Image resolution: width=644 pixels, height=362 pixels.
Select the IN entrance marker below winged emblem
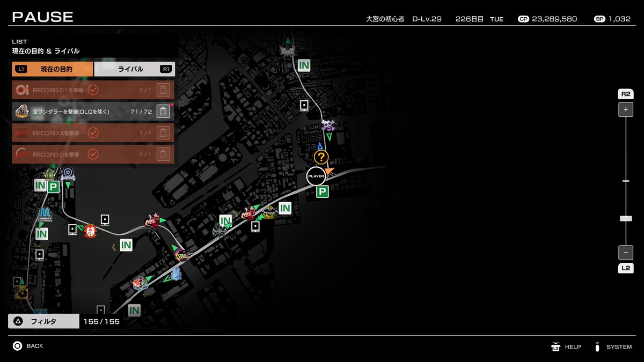pyautogui.click(x=304, y=65)
